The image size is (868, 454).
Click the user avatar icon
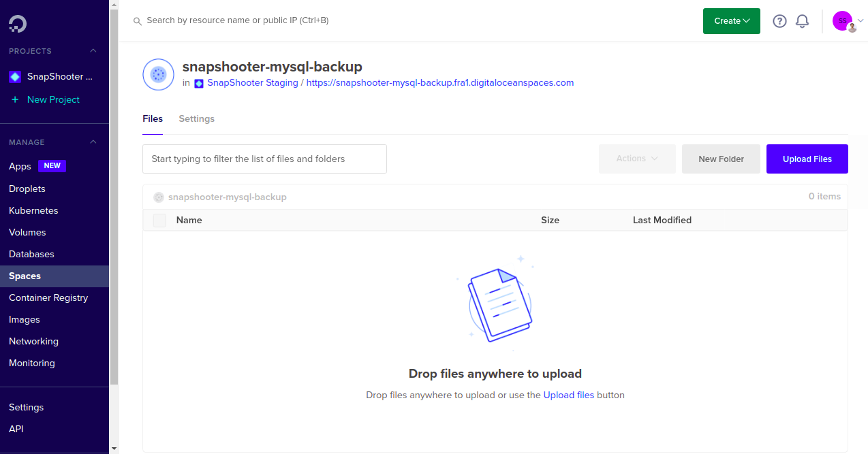coord(843,21)
